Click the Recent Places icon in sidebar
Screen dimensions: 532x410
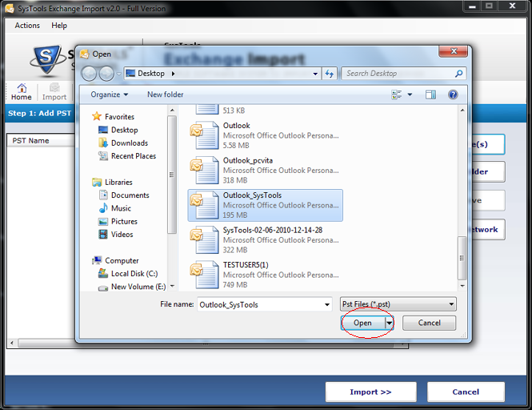pyautogui.click(x=103, y=156)
